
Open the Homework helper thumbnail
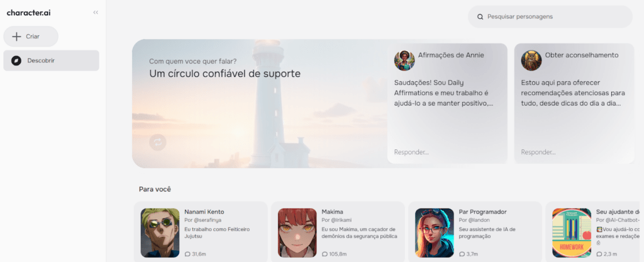click(572, 233)
